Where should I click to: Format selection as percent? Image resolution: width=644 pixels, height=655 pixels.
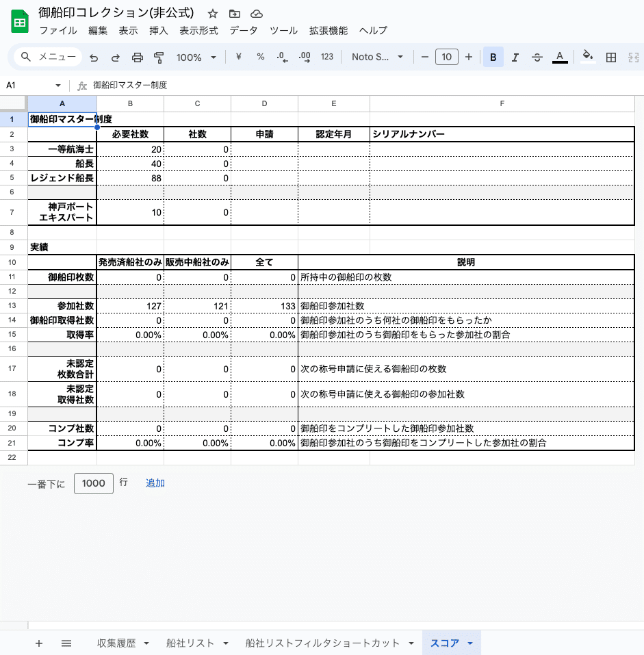pos(261,57)
